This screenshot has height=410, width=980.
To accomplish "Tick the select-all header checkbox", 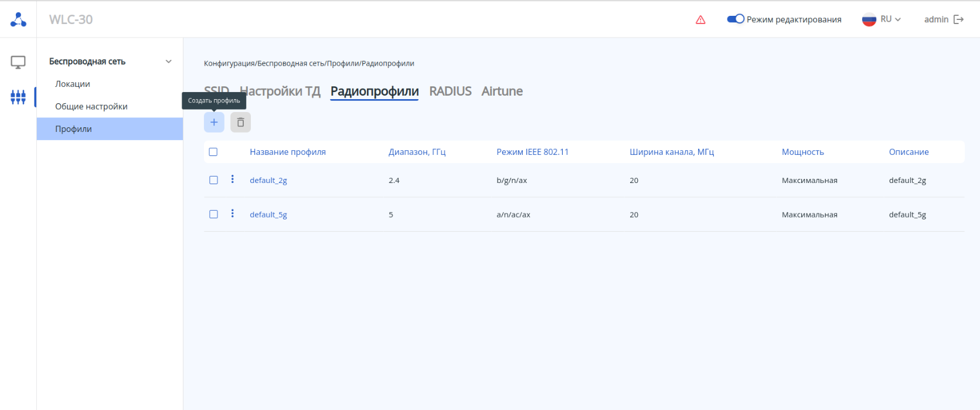I will click(213, 152).
